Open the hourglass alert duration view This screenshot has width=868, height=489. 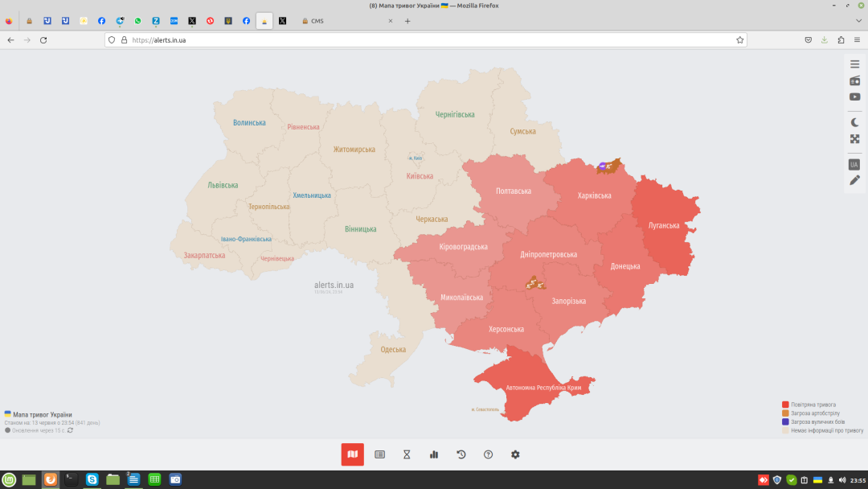407,454
